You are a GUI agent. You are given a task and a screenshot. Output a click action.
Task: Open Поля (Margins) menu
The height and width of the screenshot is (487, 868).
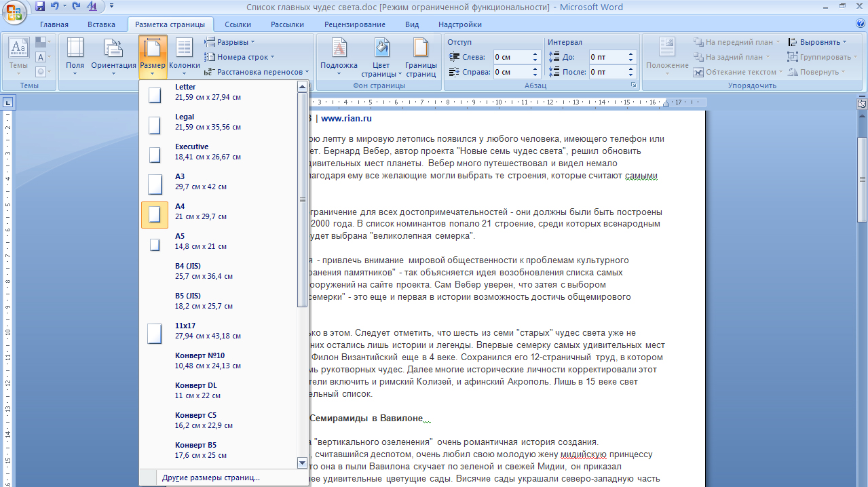[x=75, y=57]
